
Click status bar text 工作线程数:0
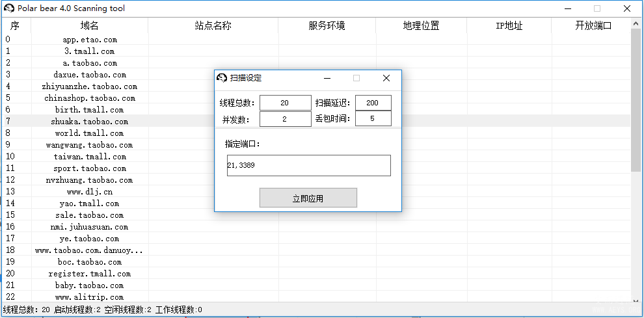[179, 310]
